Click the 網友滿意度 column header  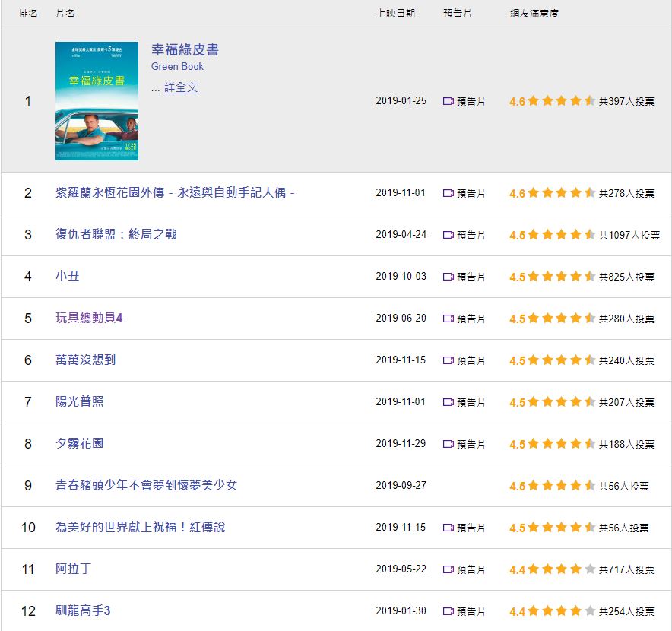[534, 14]
